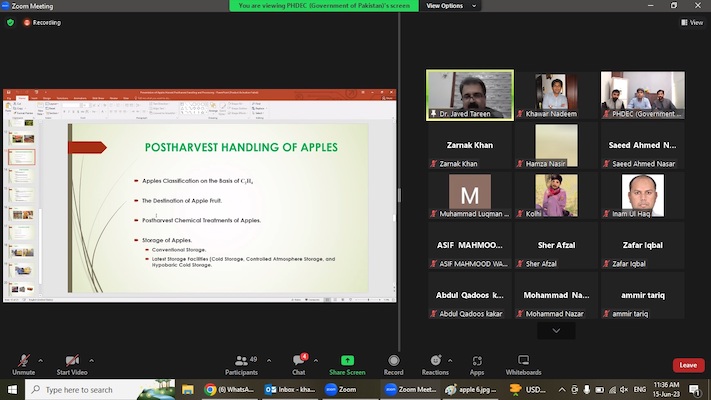Open Whiteboards
This screenshot has height=400, width=711.
pos(523,364)
